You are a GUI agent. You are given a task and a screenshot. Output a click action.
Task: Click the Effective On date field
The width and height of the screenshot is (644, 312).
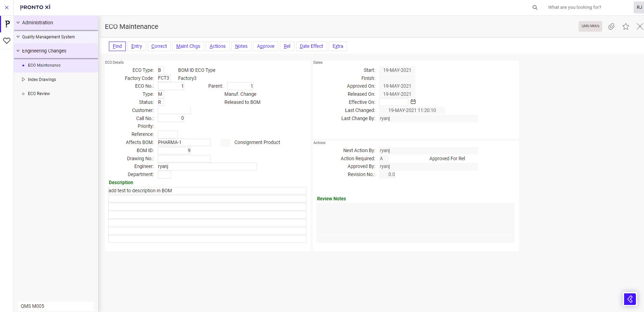pyautogui.click(x=394, y=102)
